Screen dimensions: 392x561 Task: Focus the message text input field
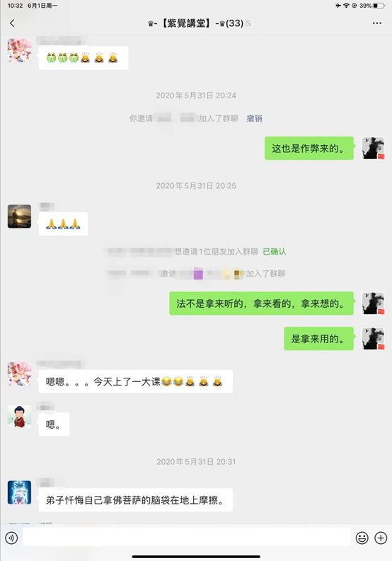pos(187,537)
